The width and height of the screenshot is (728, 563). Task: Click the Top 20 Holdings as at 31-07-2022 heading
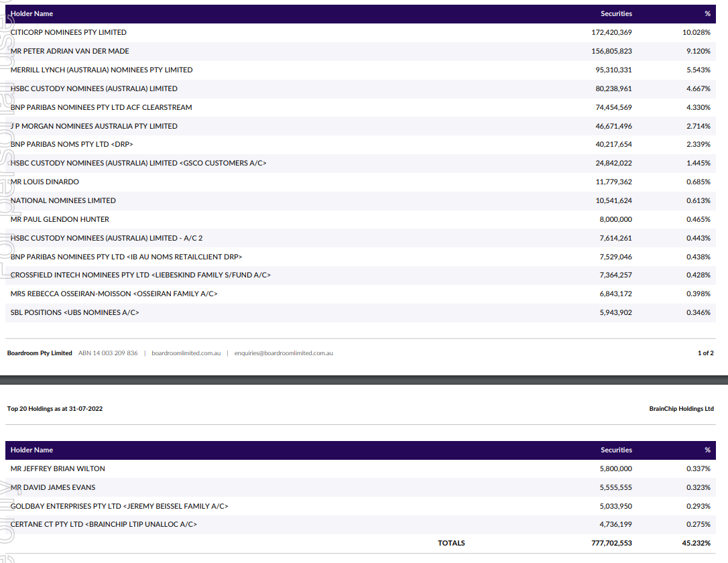click(x=55, y=409)
